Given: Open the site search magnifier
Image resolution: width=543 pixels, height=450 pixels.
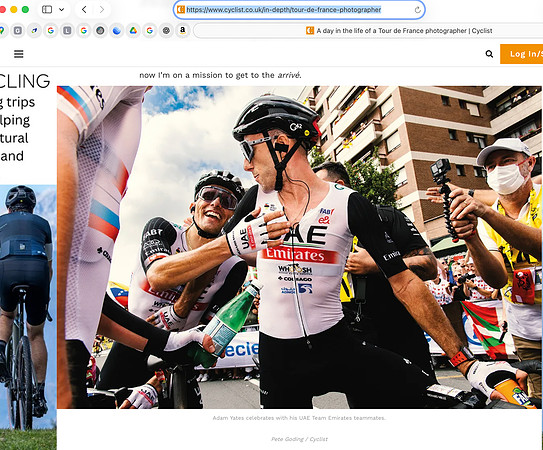Looking at the screenshot, I should (489, 54).
